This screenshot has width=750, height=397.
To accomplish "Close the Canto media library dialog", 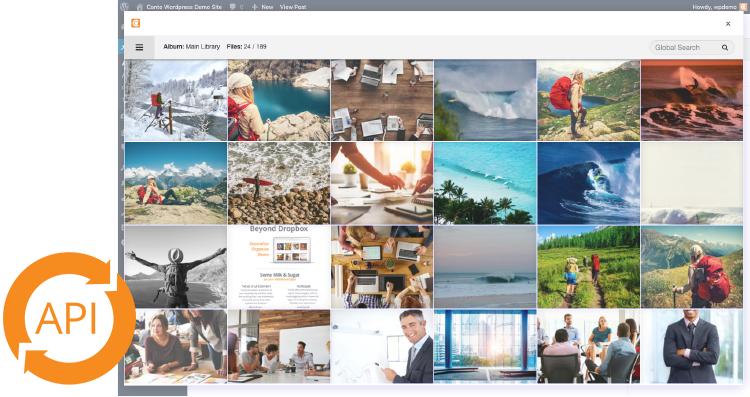I will (x=728, y=23).
